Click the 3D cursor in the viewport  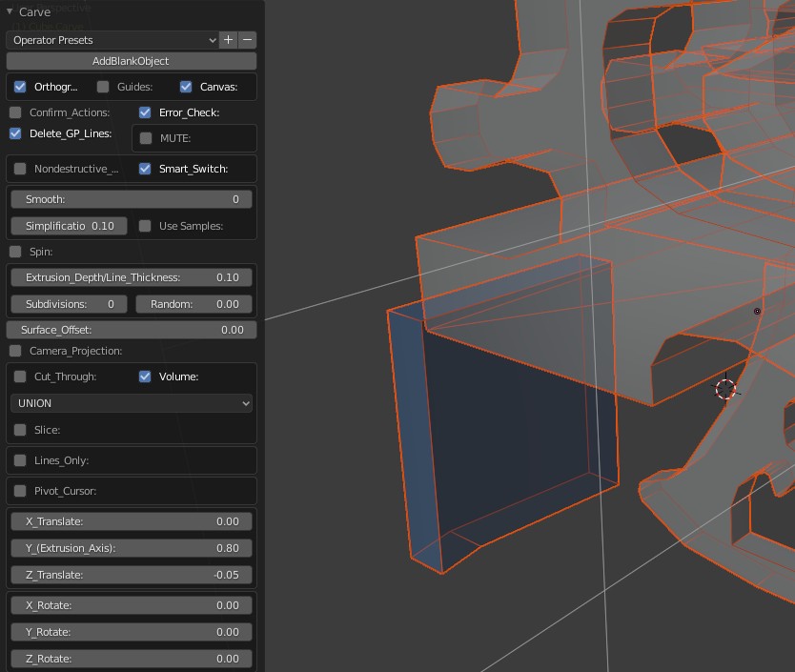click(725, 389)
